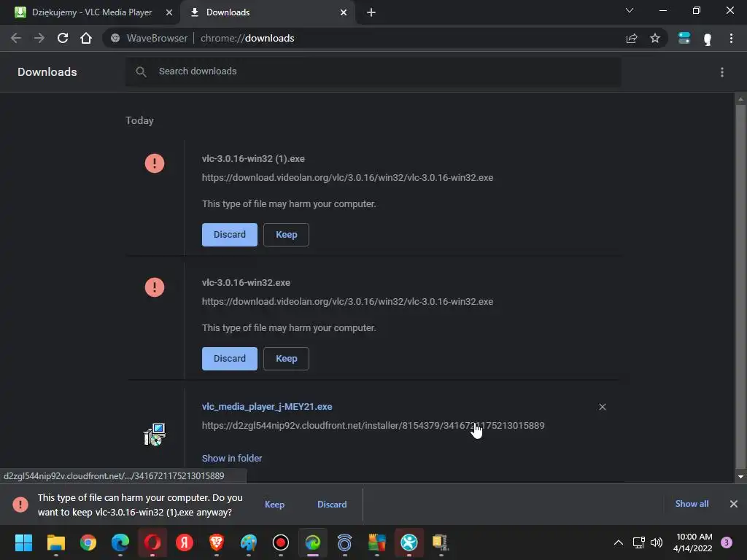
Task: Remove vlc_media_player_j-MEY21.exe from list
Action: pyautogui.click(x=602, y=407)
